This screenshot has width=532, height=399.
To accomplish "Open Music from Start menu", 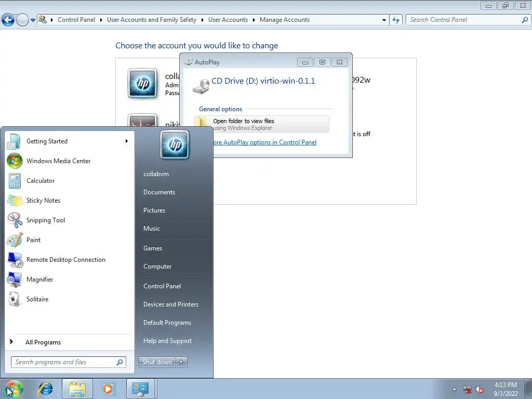I will pyautogui.click(x=152, y=229).
